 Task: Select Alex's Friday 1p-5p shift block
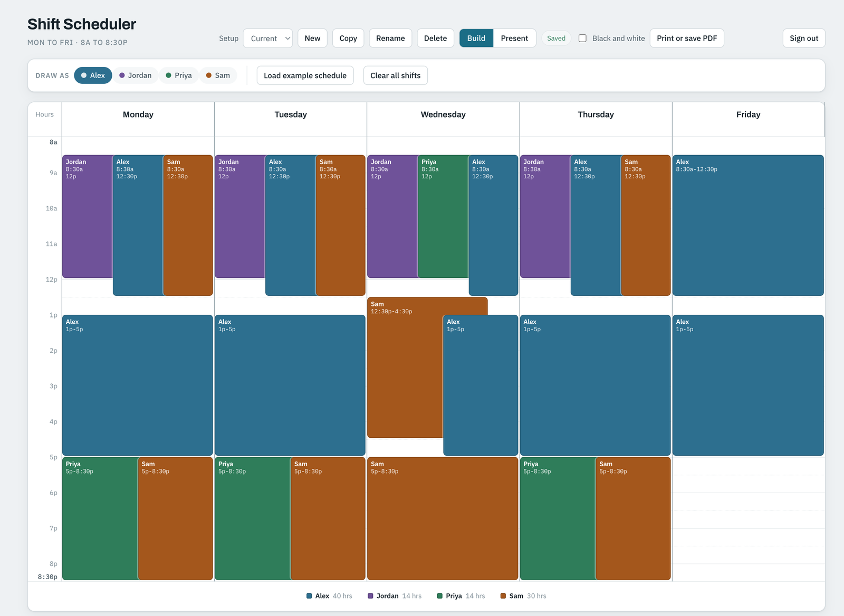tap(748, 385)
